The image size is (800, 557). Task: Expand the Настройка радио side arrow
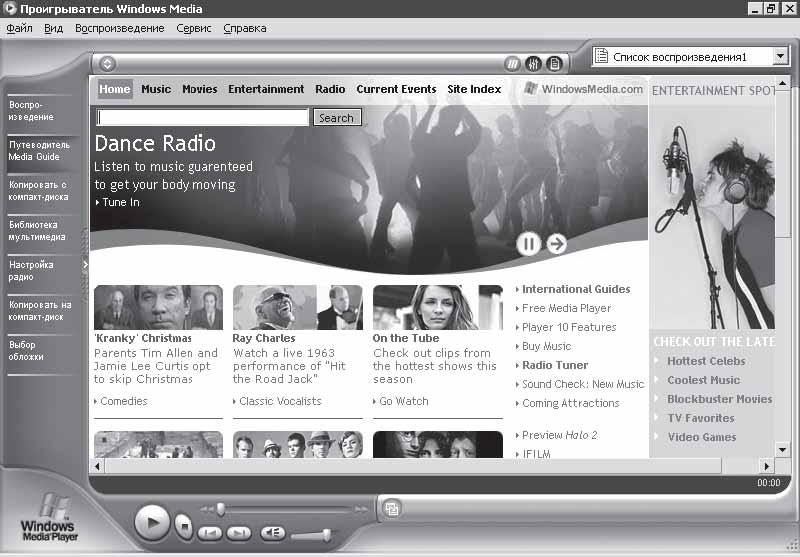85,264
